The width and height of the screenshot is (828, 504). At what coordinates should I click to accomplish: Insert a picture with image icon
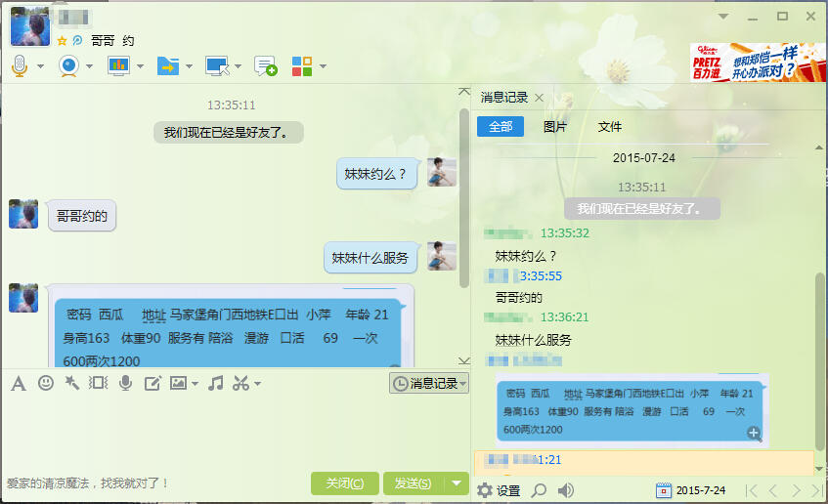pos(179,383)
